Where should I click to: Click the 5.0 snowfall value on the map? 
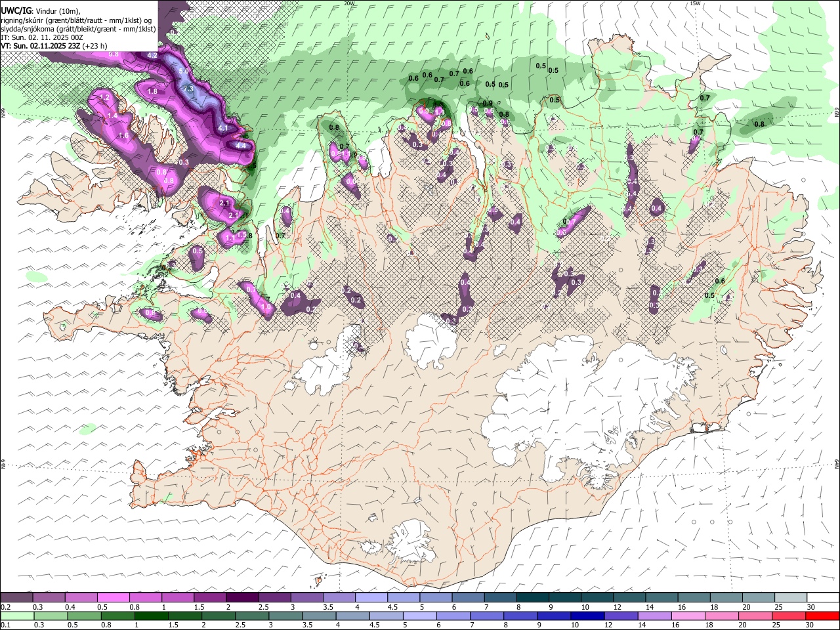pos(184,71)
